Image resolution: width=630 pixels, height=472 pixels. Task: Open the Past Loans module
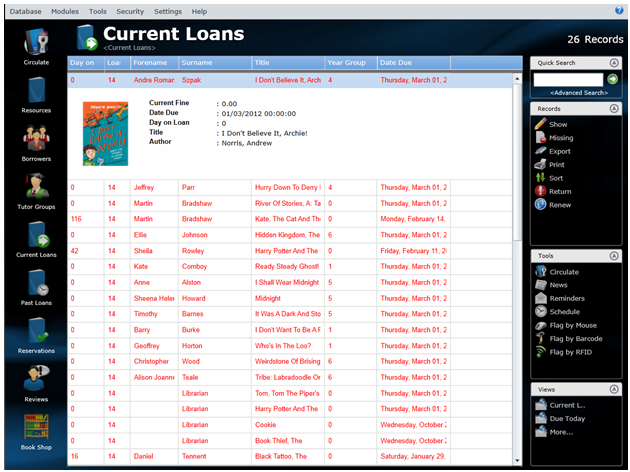point(36,285)
